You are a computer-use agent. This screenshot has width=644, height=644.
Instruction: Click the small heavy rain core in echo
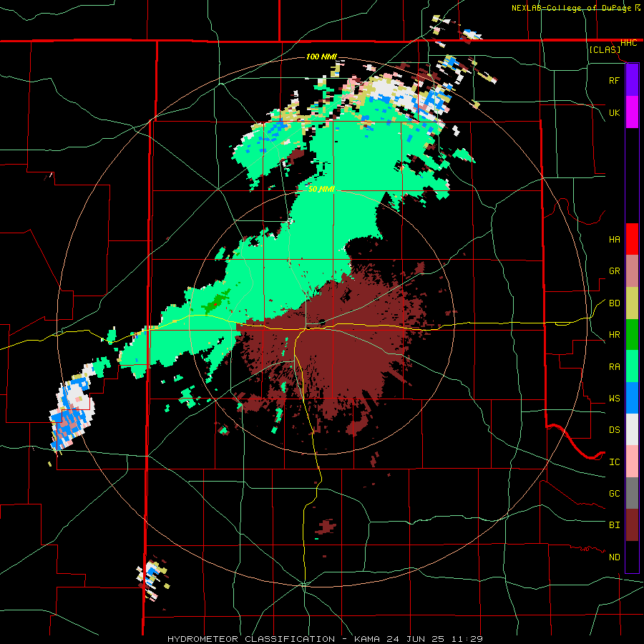215,304
